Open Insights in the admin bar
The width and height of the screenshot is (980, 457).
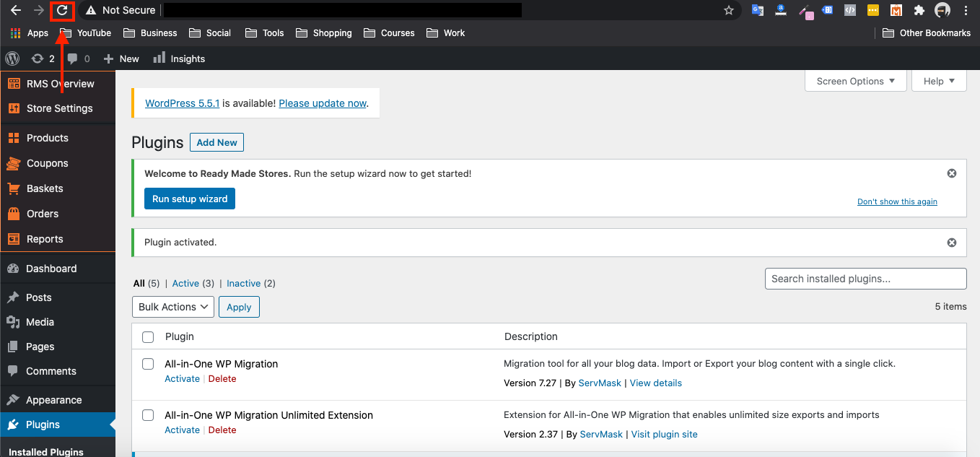coord(179,58)
